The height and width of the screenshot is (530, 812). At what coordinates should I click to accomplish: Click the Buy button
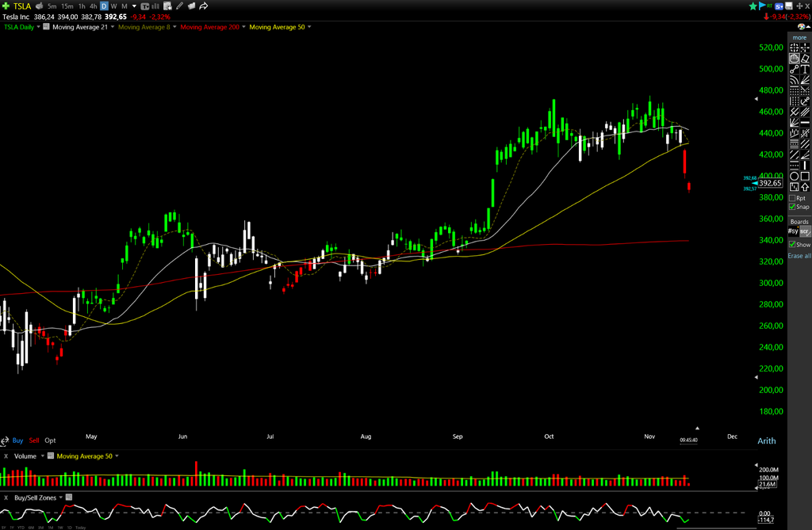coord(17,440)
